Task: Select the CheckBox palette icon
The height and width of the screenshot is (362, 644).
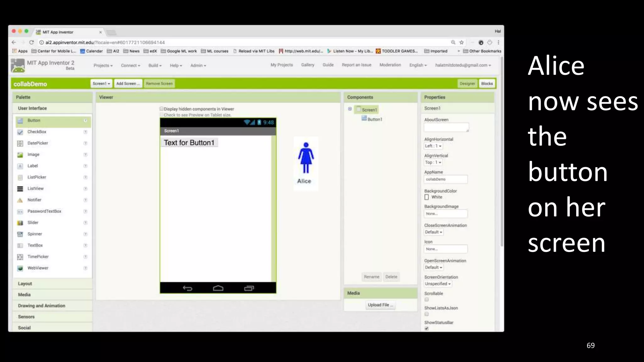Action: pos(20,132)
